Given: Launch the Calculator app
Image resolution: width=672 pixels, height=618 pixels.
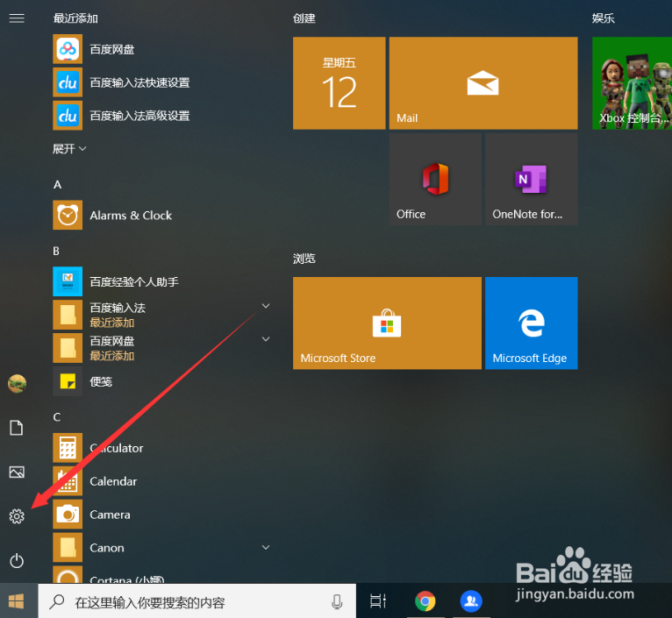Looking at the screenshot, I should click(163, 448).
